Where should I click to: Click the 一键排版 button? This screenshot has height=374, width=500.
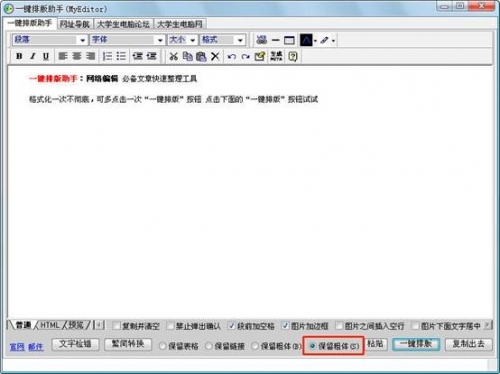tap(416, 344)
